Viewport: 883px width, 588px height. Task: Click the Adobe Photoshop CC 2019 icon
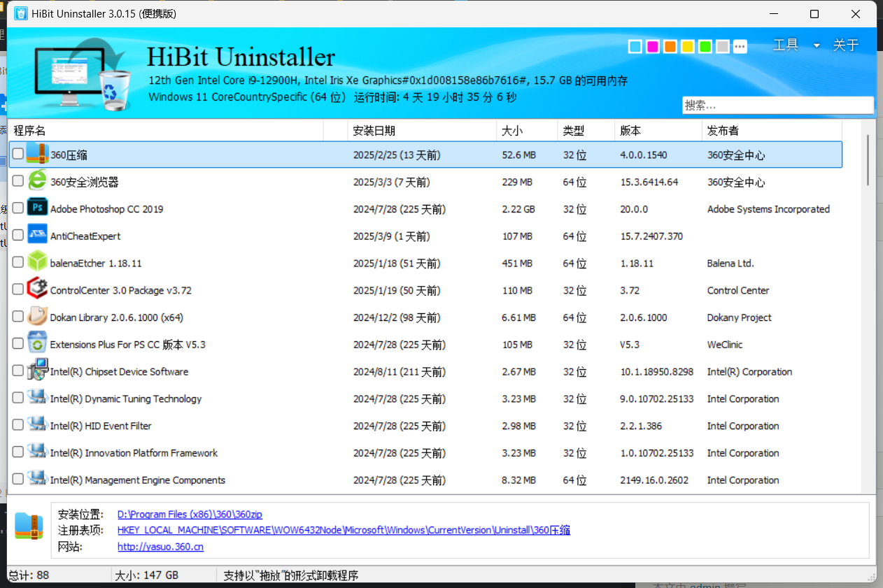coord(37,208)
